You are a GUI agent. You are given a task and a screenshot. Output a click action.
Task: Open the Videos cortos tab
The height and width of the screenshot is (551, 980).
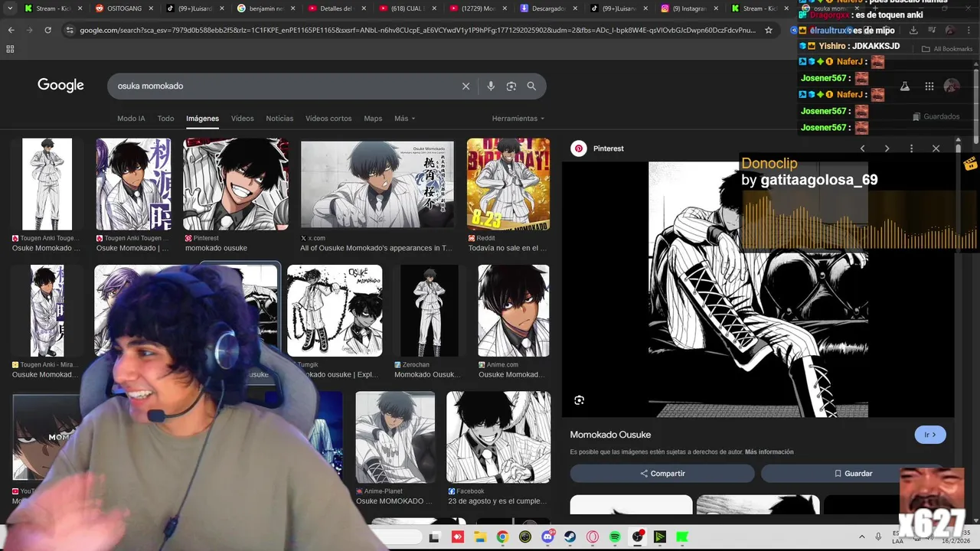(x=328, y=119)
